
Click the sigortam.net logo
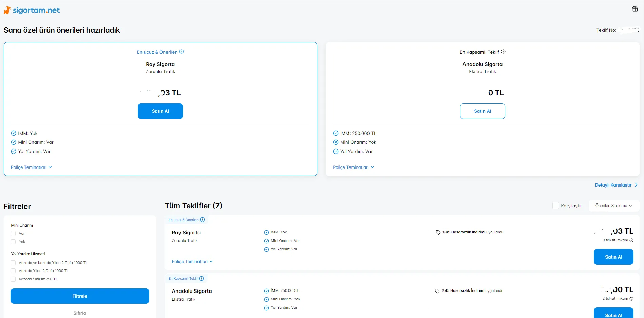pyautogui.click(x=32, y=11)
